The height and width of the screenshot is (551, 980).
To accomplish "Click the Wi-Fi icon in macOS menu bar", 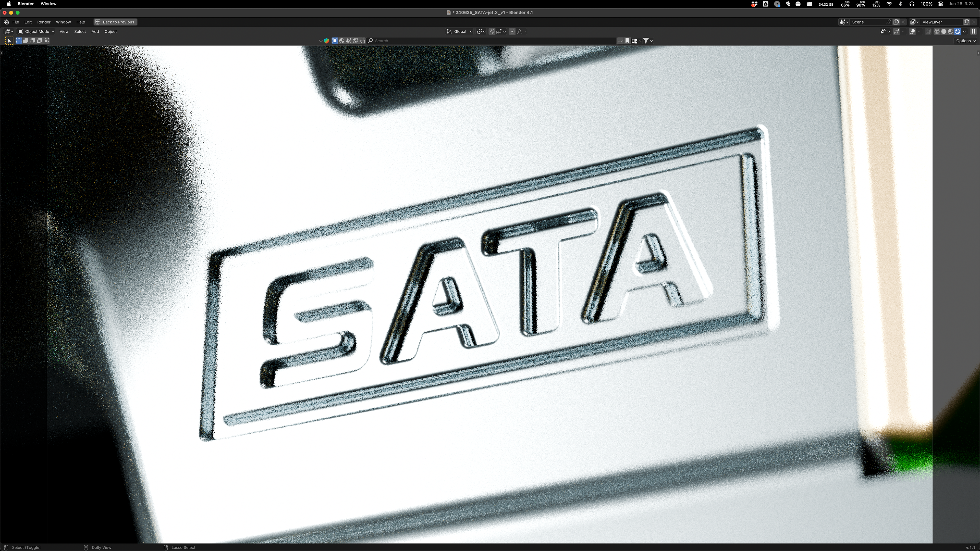I will (x=889, y=4).
